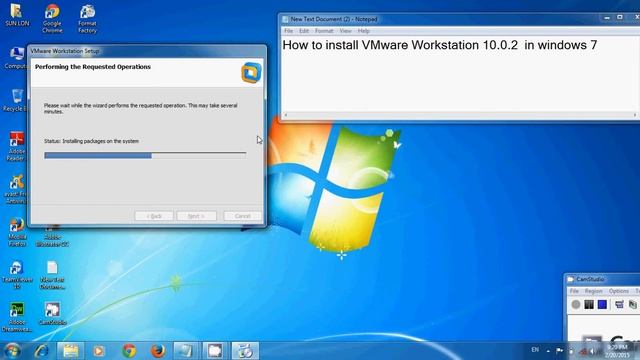Launch Mozilla Firefox desktop shortcut

pos(17,232)
